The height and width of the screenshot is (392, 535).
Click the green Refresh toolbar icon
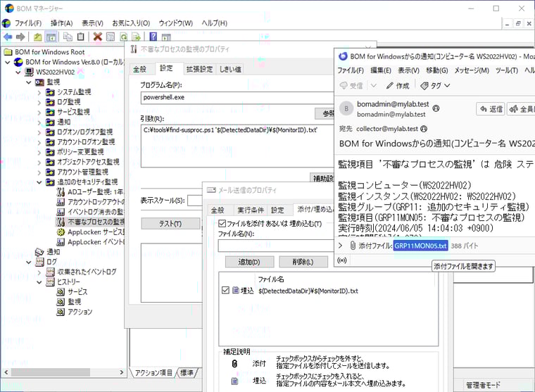tap(123, 37)
